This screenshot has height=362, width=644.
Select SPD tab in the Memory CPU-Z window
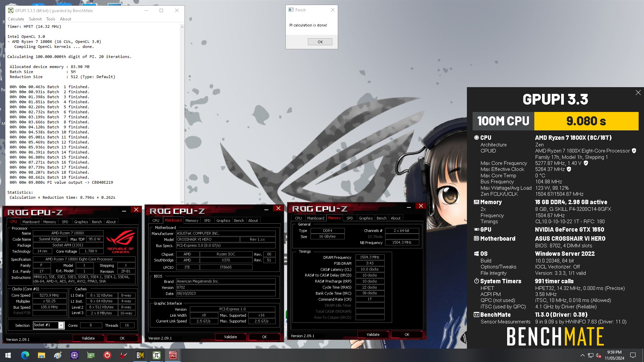[x=350, y=218]
